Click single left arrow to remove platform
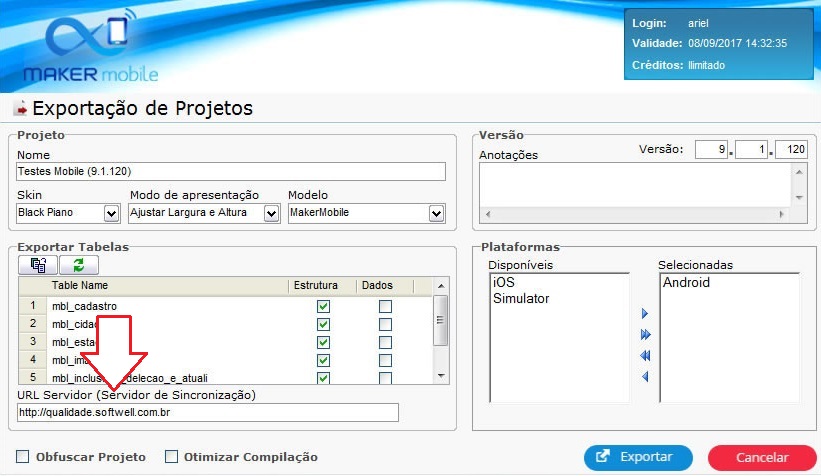This screenshot has height=476, width=821. click(x=645, y=376)
